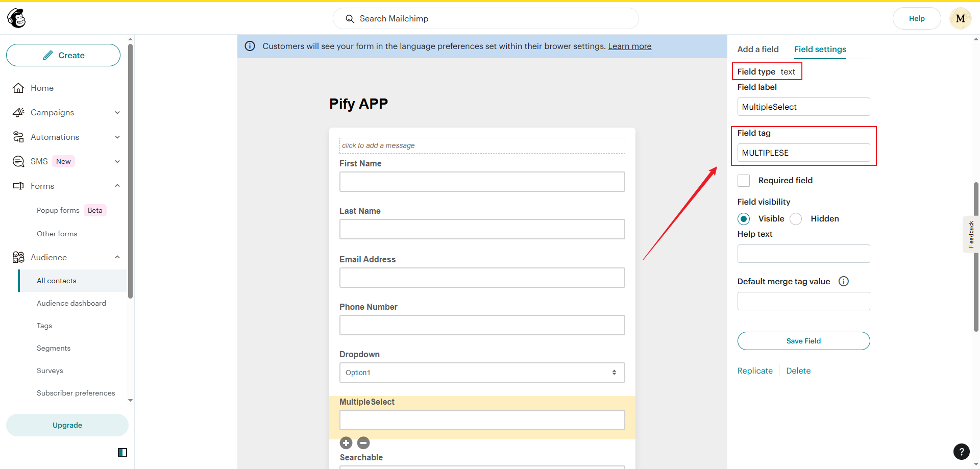Click the Pify APP form title
The width and height of the screenshot is (980, 469).
358,104
